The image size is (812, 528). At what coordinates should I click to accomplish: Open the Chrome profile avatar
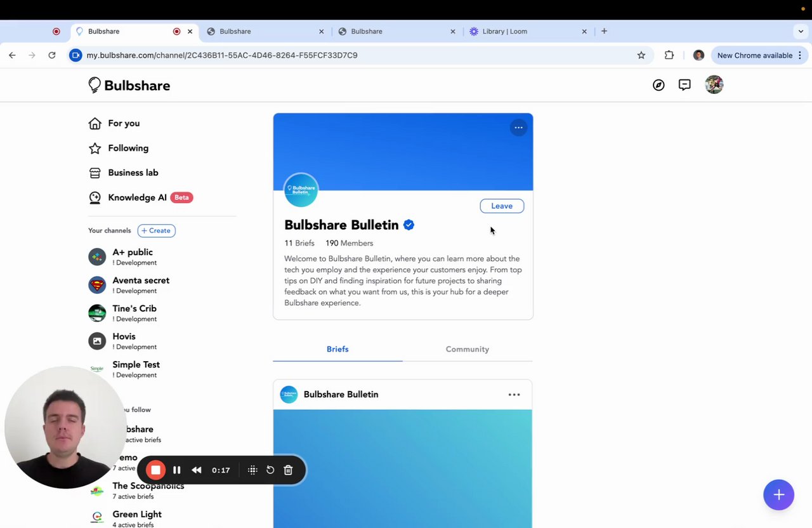pos(698,55)
